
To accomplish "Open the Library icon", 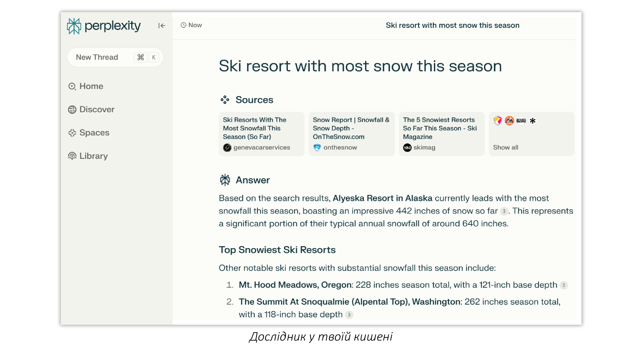I will tap(72, 156).
